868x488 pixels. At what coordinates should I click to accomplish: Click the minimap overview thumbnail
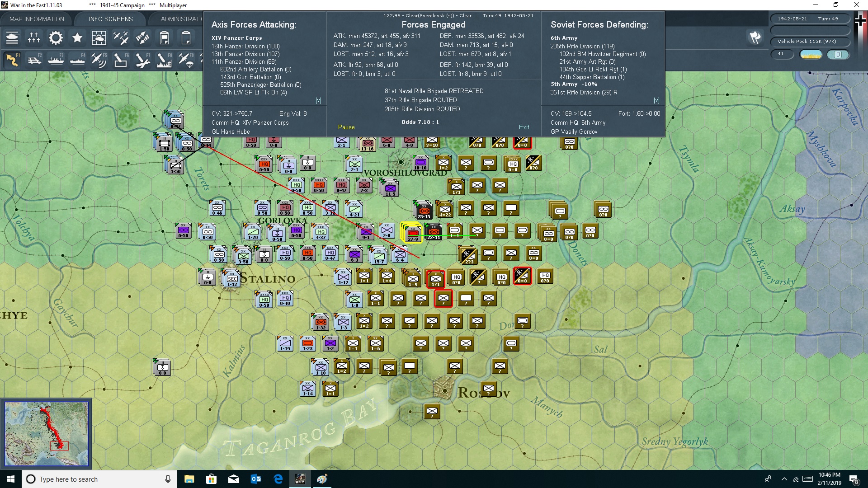[x=46, y=434]
